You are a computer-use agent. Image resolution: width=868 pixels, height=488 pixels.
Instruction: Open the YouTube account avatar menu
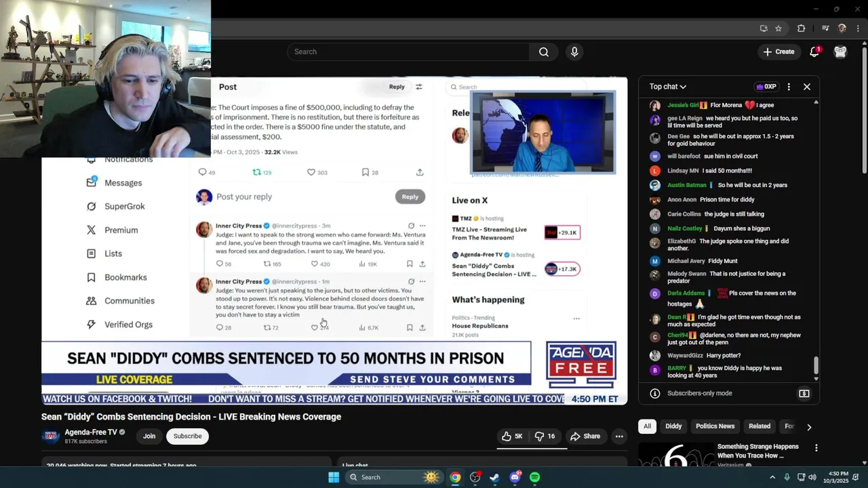(840, 52)
